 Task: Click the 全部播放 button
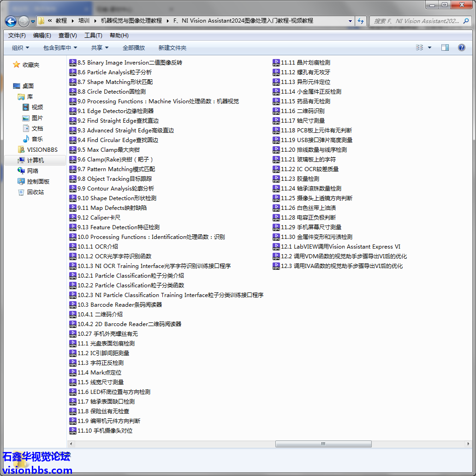point(134,48)
